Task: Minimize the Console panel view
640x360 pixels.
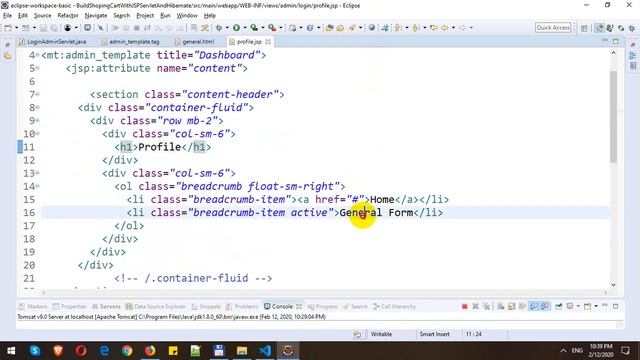Action: pyautogui.click(x=604, y=306)
